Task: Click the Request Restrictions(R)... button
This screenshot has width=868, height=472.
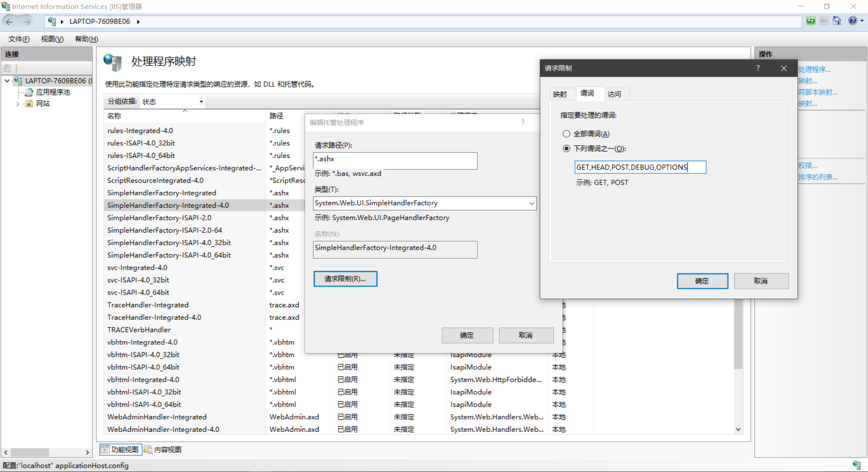Action: (345, 279)
